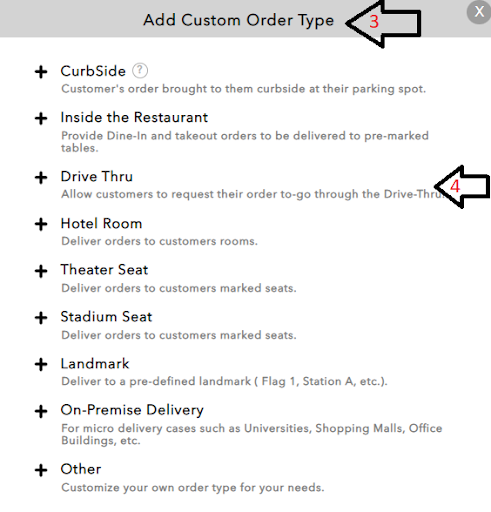Click the plus icon beside CurbSide
The height and width of the screenshot is (512, 491).
[41, 72]
